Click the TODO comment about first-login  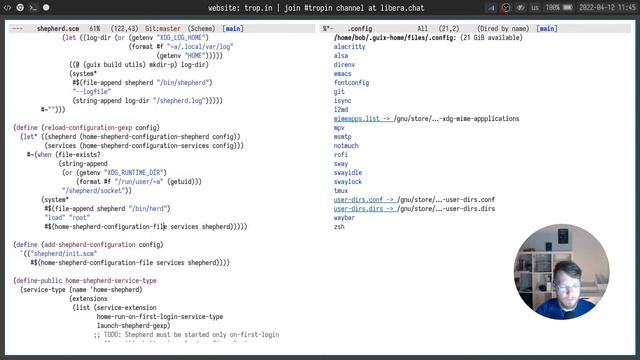[187, 334]
